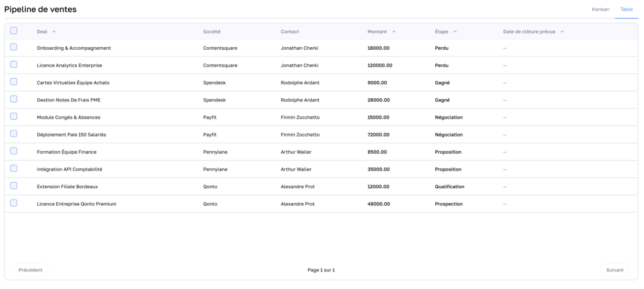Tick checkbox for Cartes Virtuelles Équipe Achats
The image size is (644, 289).
14,82
